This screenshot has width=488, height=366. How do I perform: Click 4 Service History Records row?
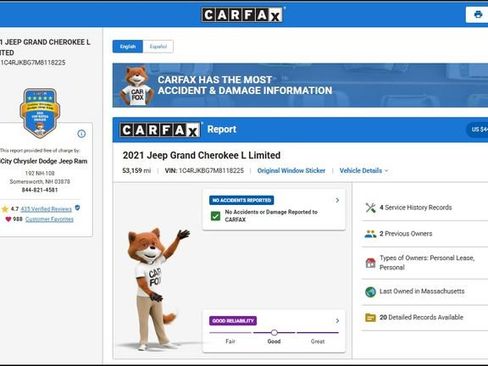click(425, 207)
